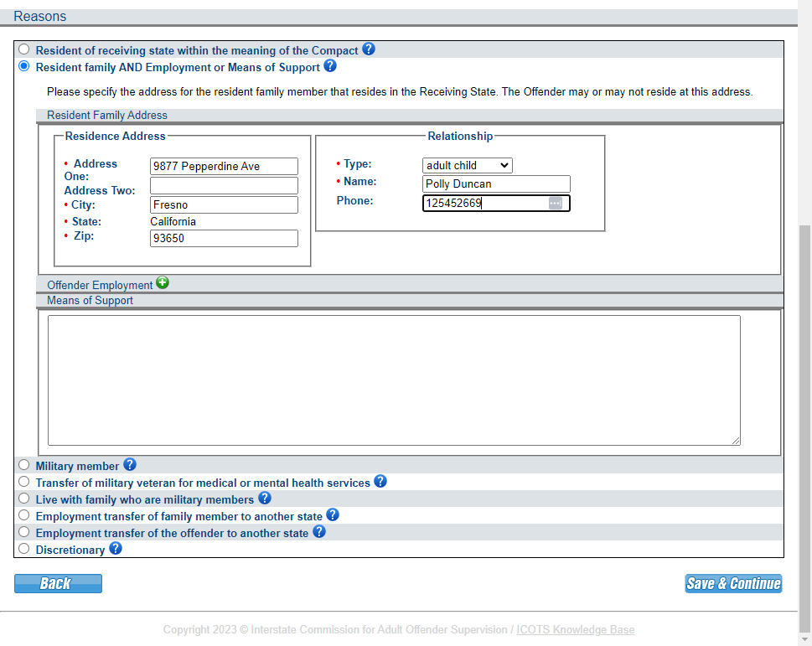Open help icon for Discretionary
This screenshot has width=812, height=646.
(x=116, y=548)
